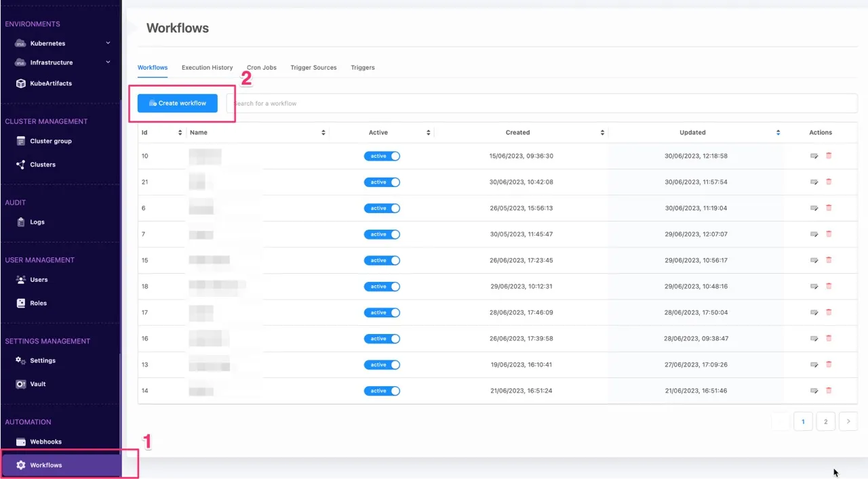This screenshot has width=868, height=479.
Task: Open the Vault section
Action: [x=31, y=384]
